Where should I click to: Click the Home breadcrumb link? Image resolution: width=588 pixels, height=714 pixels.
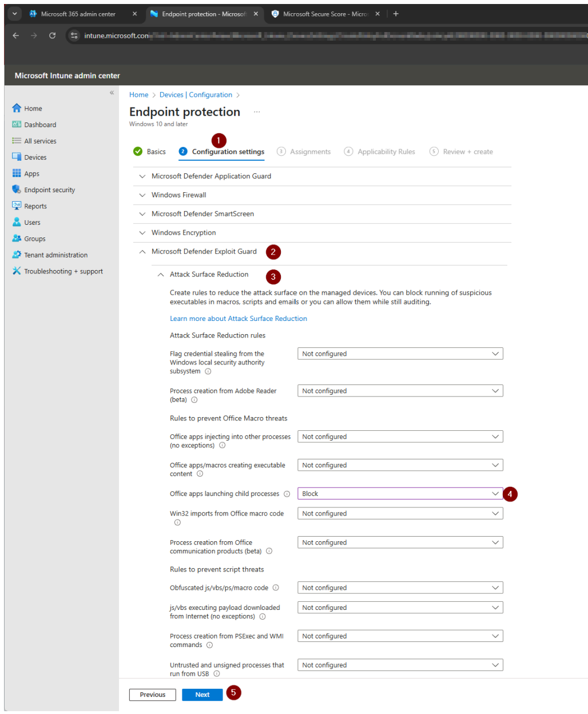coord(139,95)
